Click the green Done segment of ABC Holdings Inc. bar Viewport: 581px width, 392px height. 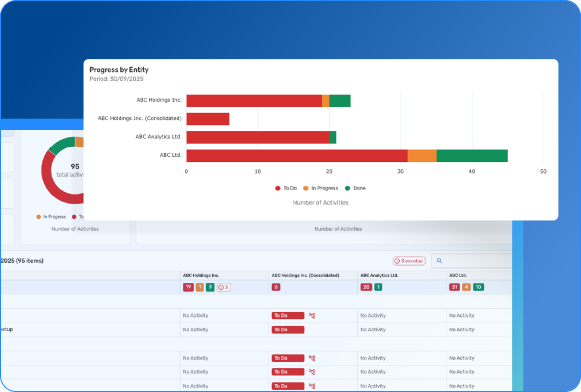(340, 101)
